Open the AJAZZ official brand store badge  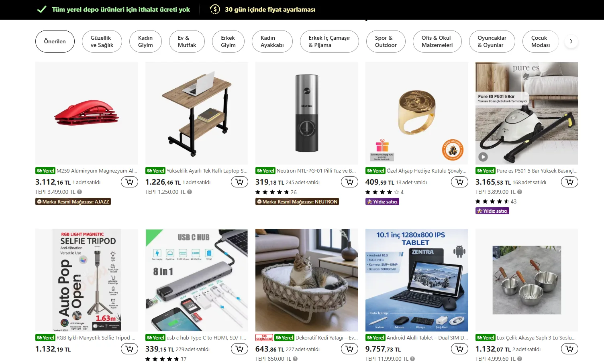(x=73, y=202)
